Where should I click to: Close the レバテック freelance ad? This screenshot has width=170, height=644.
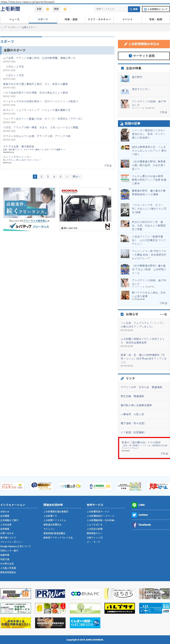pyautogui.click(x=54, y=189)
